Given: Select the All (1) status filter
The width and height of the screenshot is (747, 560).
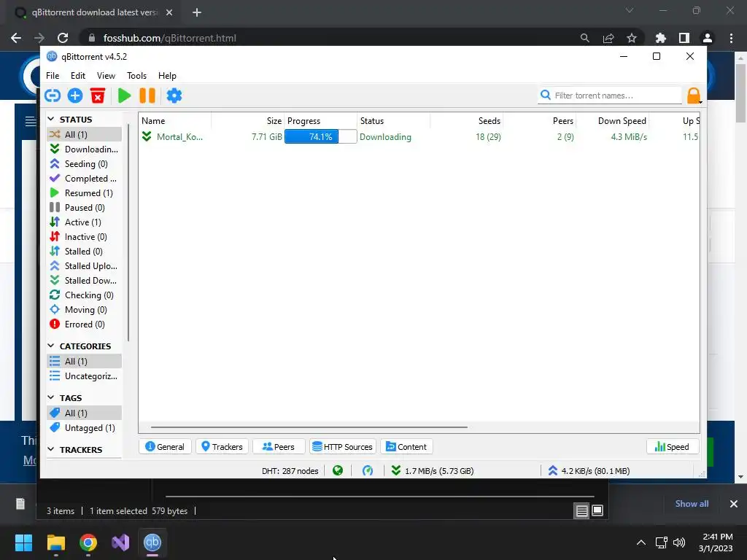Looking at the screenshot, I should point(85,134).
